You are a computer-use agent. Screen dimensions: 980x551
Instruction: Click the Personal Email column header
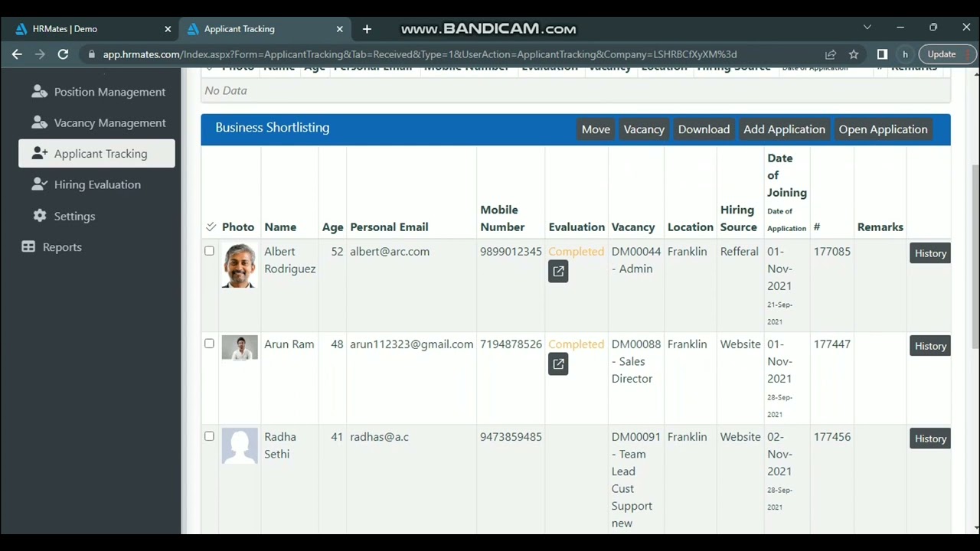[389, 227]
